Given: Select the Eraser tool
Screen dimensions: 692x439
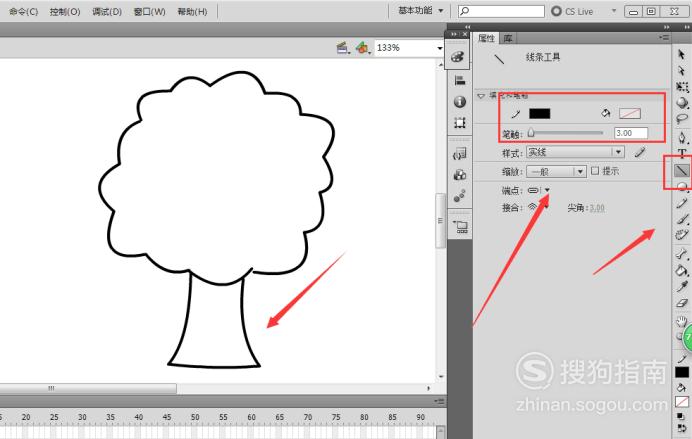Looking at the screenshot, I should click(x=682, y=303).
